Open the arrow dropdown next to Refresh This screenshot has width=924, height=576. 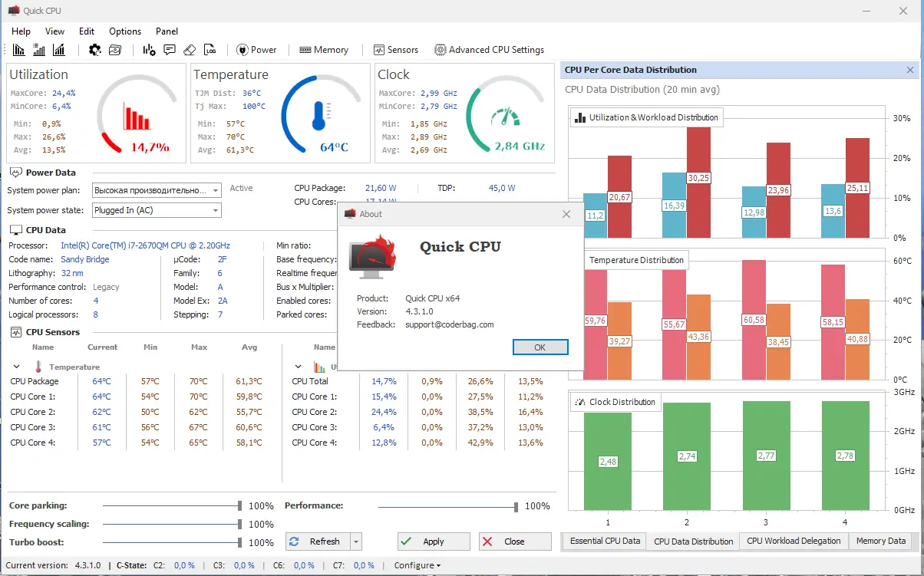(x=355, y=541)
